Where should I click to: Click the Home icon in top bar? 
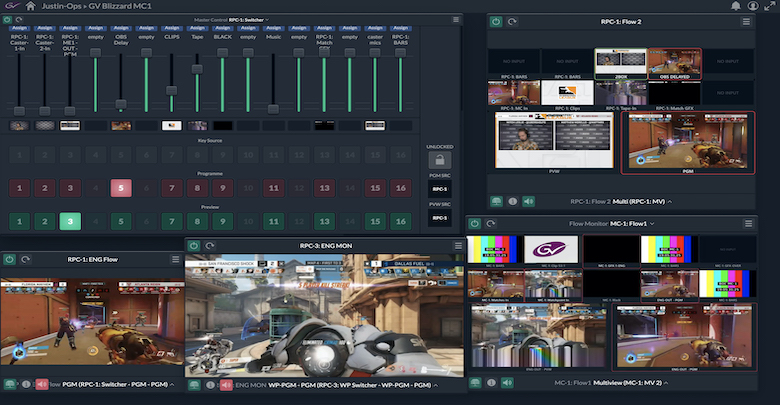pos(31,6)
